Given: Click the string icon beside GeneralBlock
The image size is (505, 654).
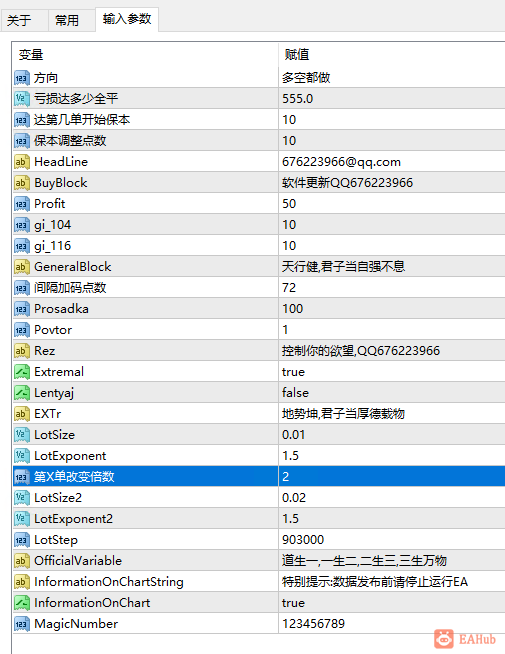Looking at the screenshot, I should click(22, 267).
